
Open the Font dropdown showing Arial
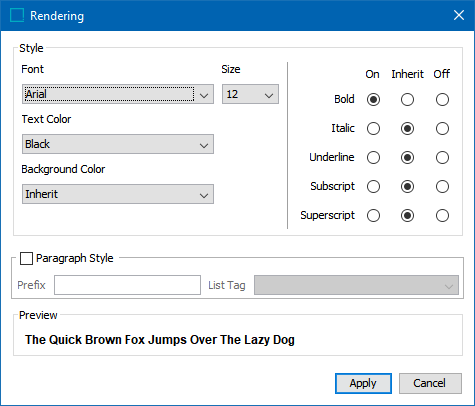[118, 94]
